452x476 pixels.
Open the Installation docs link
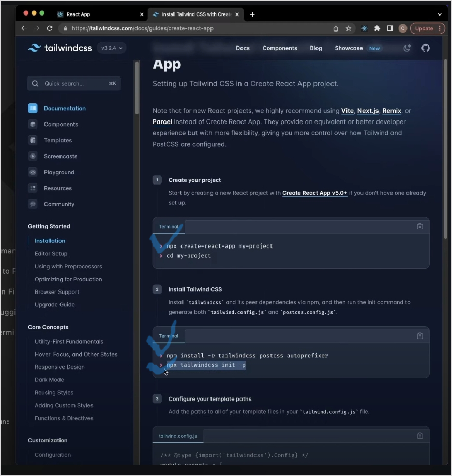pyautogui.click(x=50, y=241)
